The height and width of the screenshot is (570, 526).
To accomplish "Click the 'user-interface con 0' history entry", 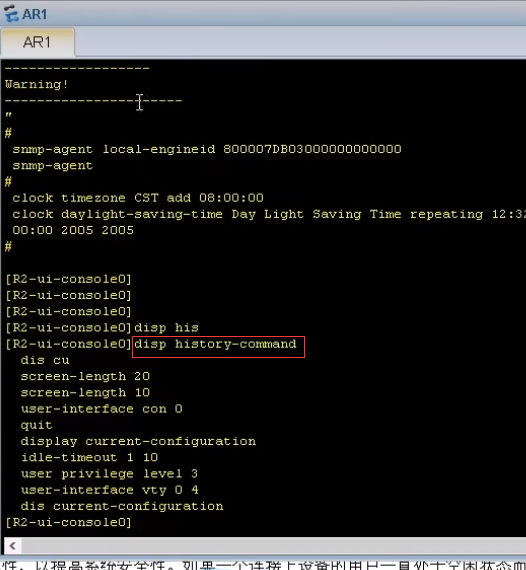I will (x=101, y=409).
